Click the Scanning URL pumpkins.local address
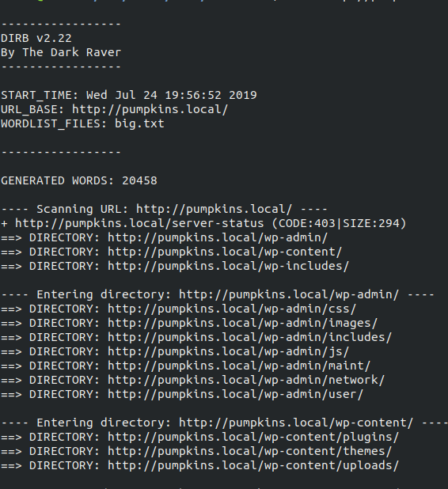 214,209
